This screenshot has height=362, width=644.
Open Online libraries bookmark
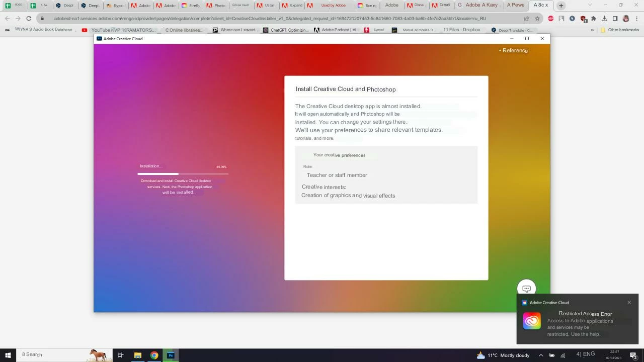[184, 30]
